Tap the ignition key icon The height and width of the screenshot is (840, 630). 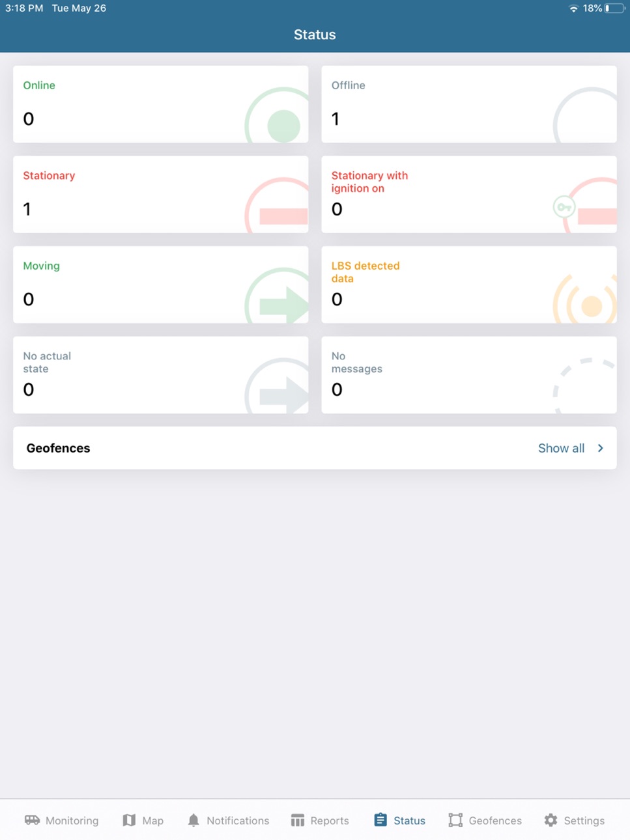pyautogui.click(x=564, y=207)
